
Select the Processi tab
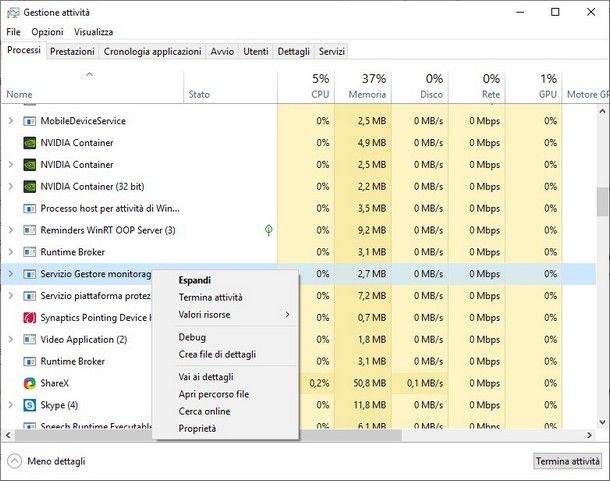point(24,50)
